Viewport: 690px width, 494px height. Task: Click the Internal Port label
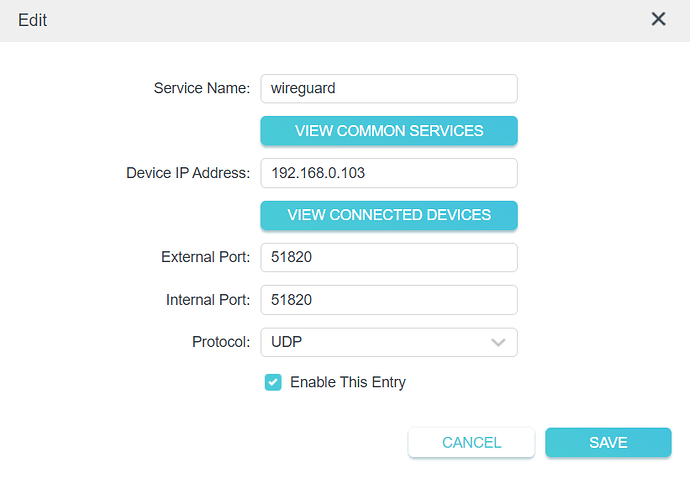(208, 300)
